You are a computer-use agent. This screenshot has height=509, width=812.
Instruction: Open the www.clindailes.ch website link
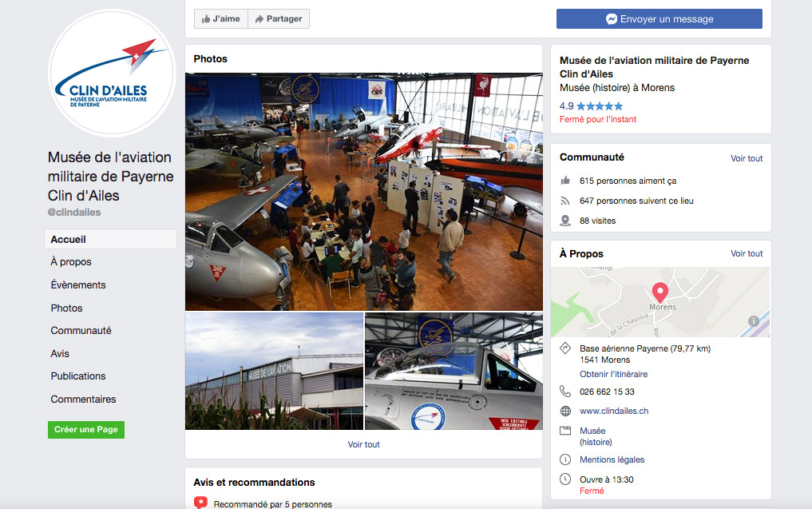click(614, 411)
